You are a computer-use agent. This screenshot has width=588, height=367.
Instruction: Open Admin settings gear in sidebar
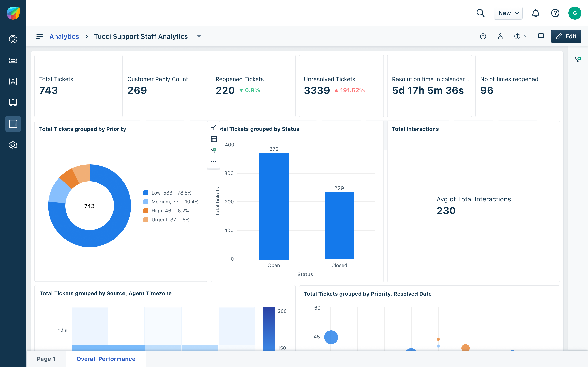click(x=13, y=145)
